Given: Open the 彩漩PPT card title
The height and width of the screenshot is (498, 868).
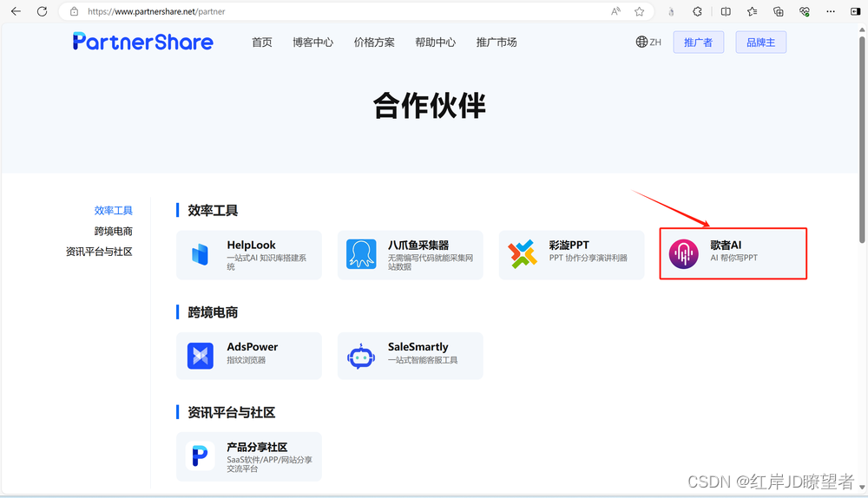Looking at the screenshot, I should coord(569,245).
